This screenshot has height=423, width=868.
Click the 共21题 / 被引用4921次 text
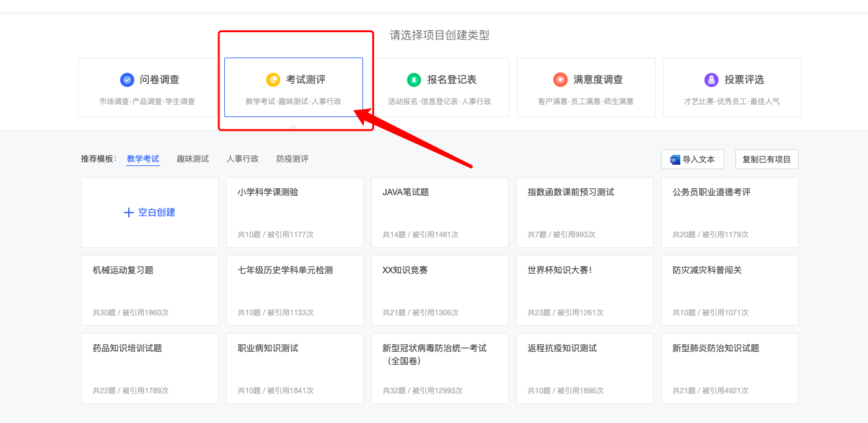click(711, 391)
